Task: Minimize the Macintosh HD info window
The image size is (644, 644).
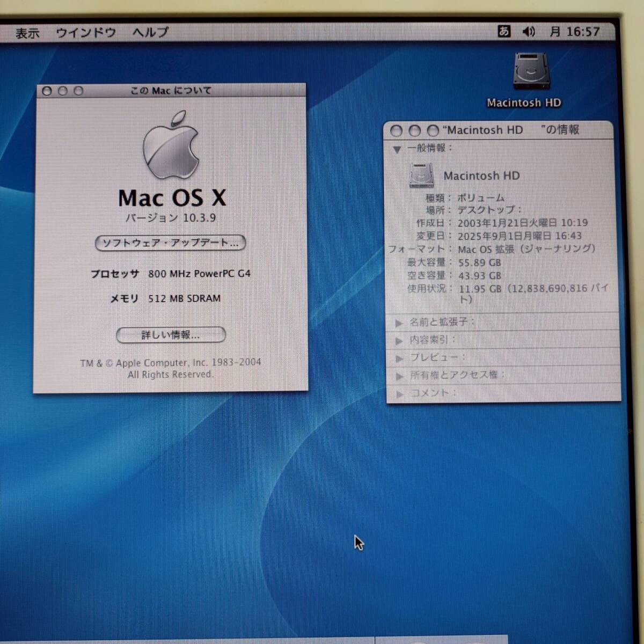Action: click(414, 130)
